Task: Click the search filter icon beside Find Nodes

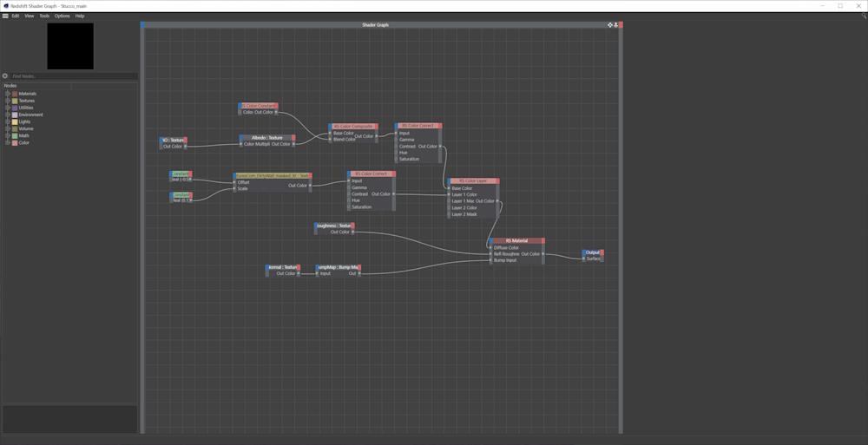Action: pos(5,75)
